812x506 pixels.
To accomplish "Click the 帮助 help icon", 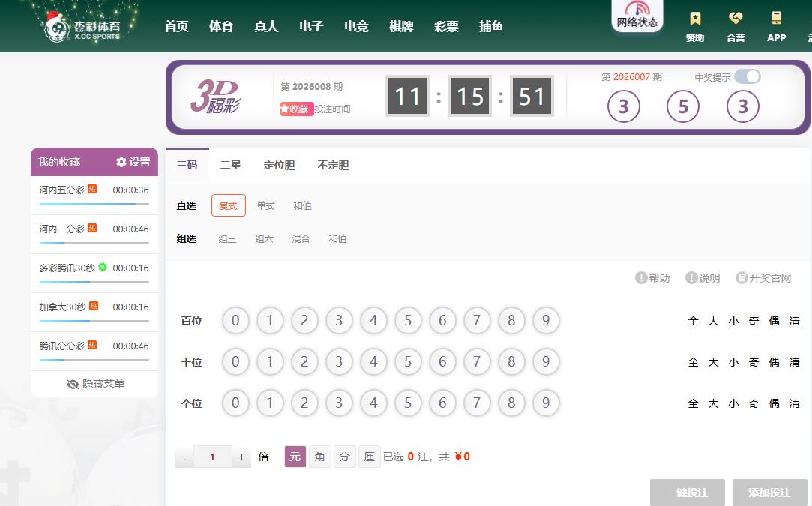I will 641,278.
